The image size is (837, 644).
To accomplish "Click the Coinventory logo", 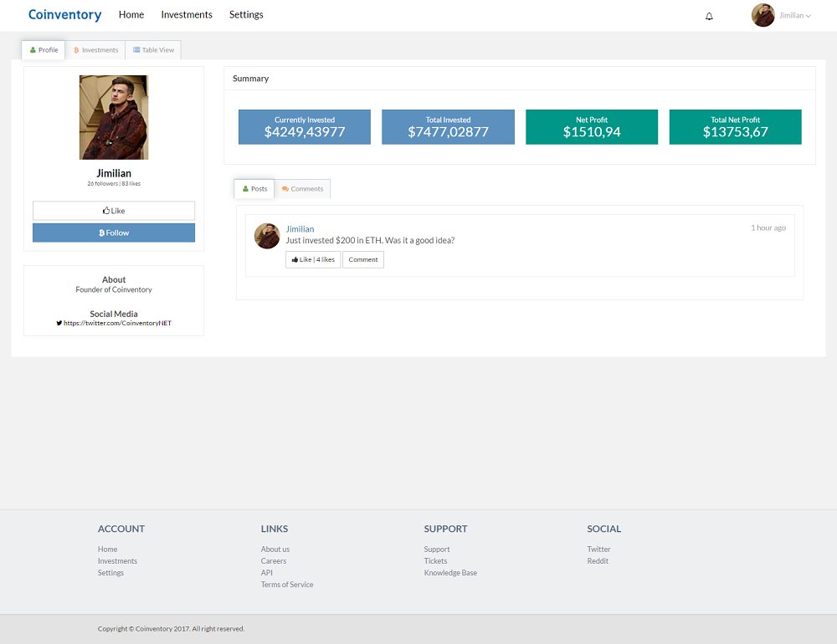I will point(64,15).
